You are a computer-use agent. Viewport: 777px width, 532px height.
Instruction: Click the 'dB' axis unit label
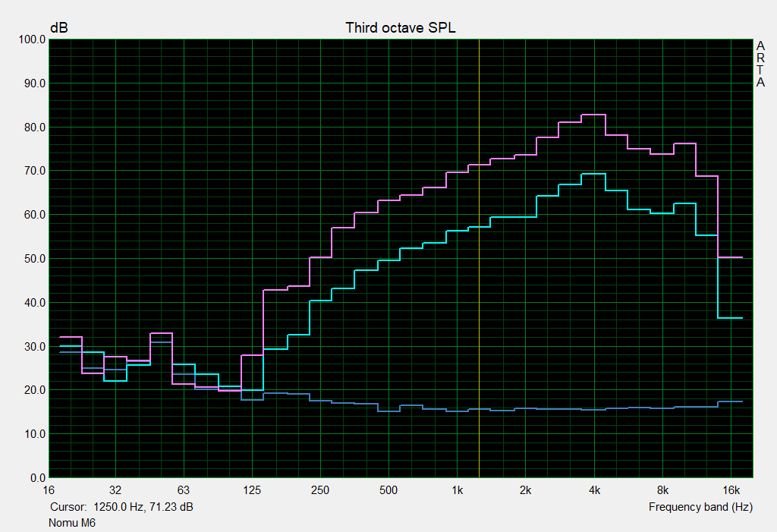59,28
